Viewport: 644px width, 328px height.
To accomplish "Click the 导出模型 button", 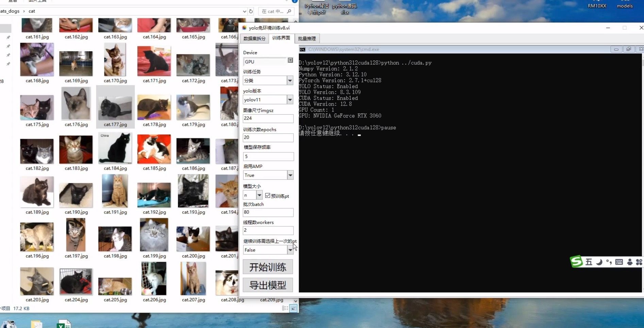I will click(268, 285).
